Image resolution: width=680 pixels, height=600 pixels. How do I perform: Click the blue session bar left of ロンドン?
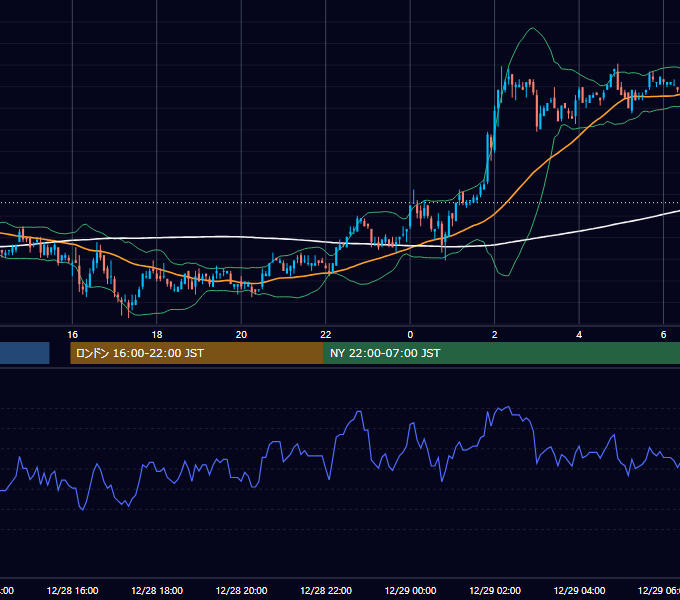[25, 353]
